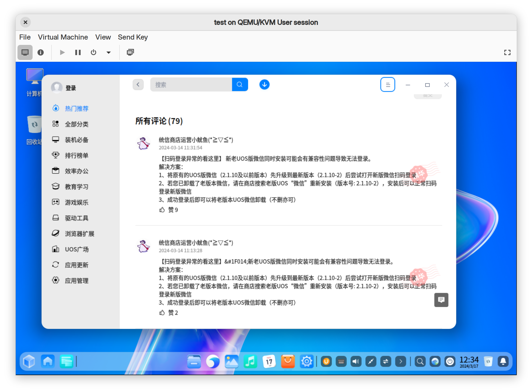Click the timestamp 2024-03-14 11:13:28
Image resolution: width=532 pixels, height=392 pixels.
click(180, 251)
